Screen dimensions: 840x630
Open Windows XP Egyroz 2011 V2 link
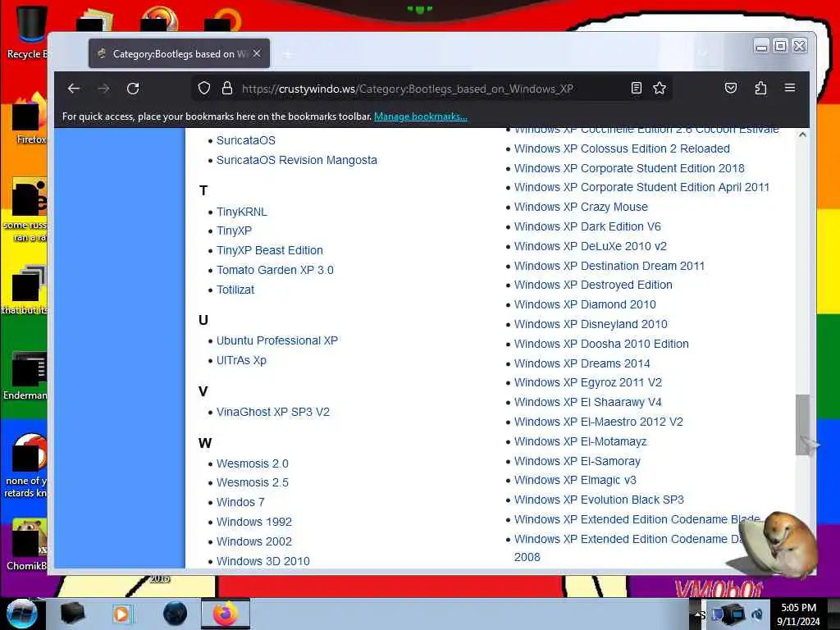coord(588,382)
